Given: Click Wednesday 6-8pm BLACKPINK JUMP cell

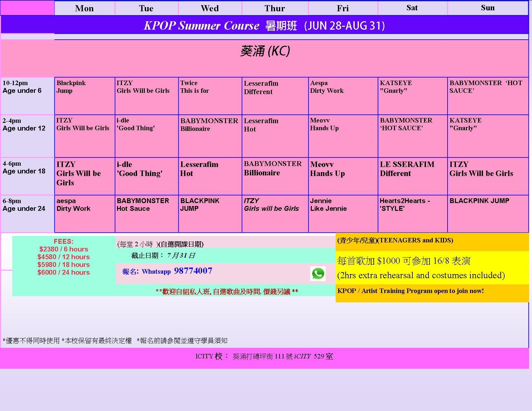Looking at the screenshot, I should coord(210,213).
